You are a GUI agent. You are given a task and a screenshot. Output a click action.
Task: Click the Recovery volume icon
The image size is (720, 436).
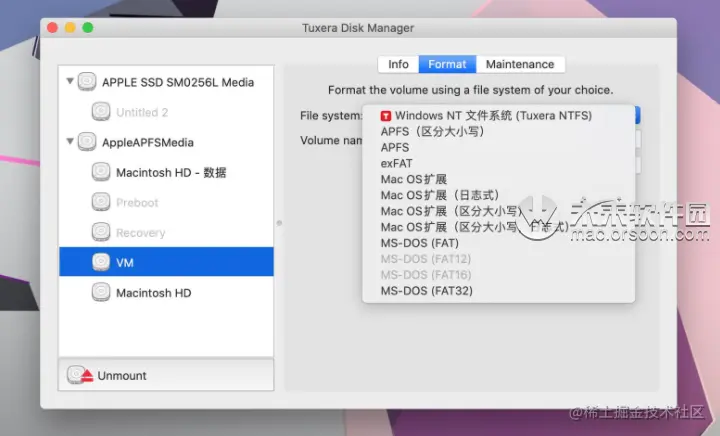click(101, 232)
